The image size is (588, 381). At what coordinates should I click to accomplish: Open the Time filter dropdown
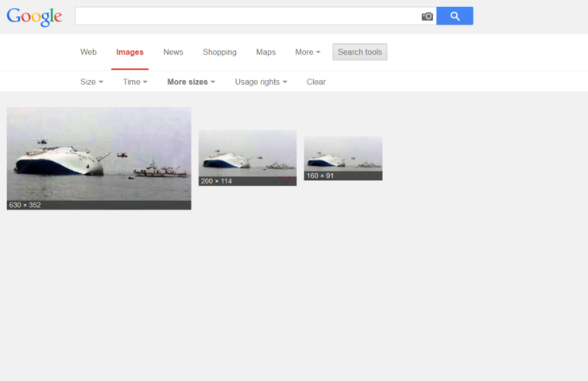[135, 82]
